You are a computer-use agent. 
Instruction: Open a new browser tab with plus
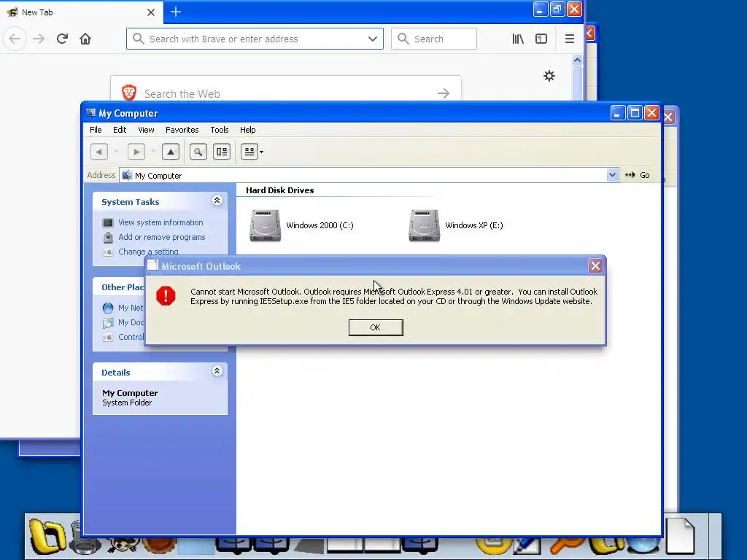[x=176, y=12]
